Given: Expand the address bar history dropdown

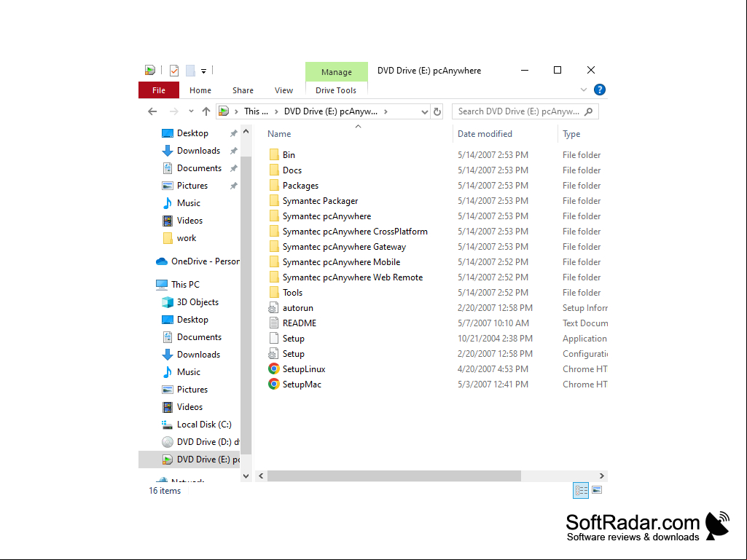Looking at the screenshot, I should (x=424, y=112).
